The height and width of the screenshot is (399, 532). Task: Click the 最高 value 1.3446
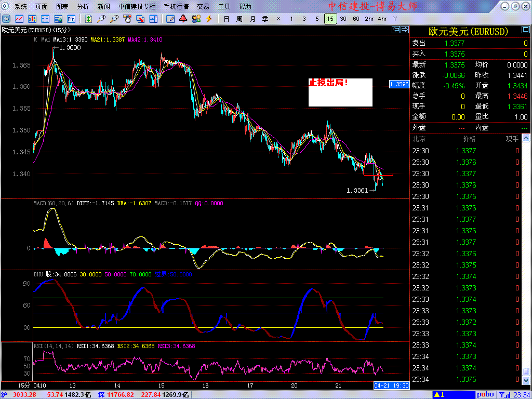pyautogui.click(x=517, y=96)
